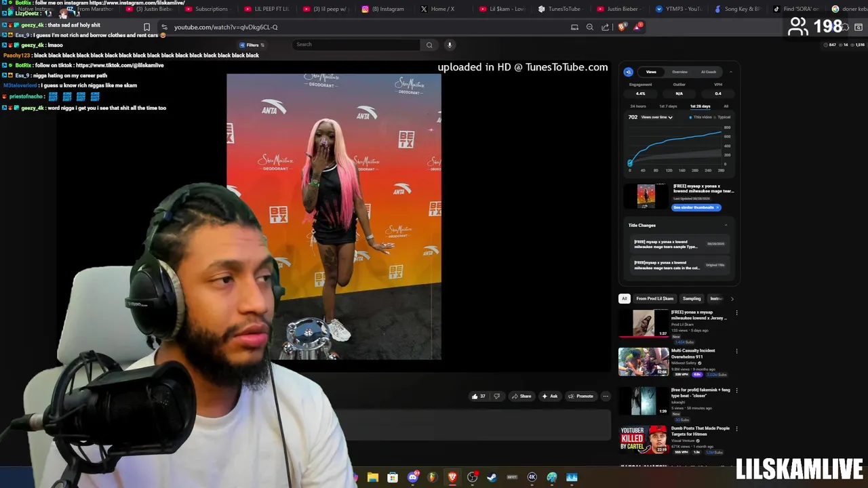Select the 1st 28 days time range
868x488 pixels.
tap(700, 106)
